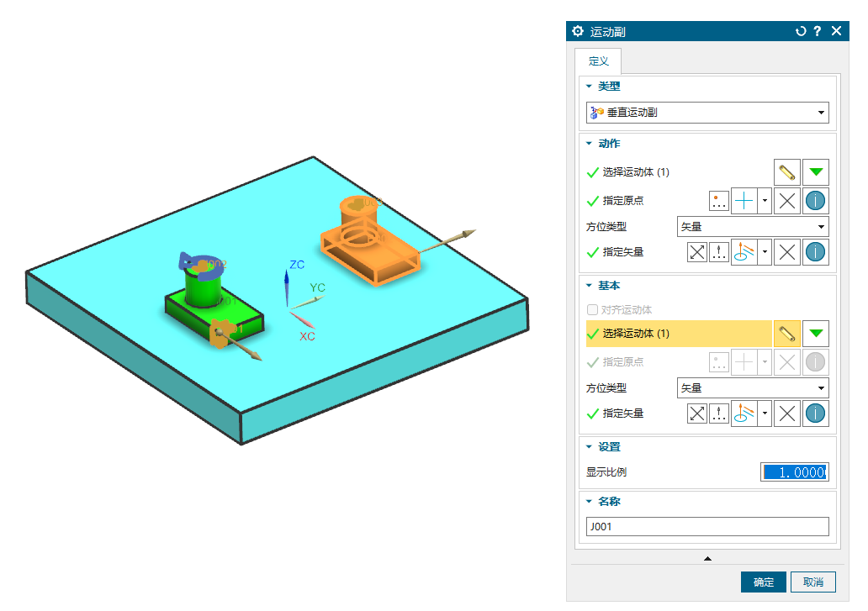The width and height of the screenshot is (868, 611).
Task: Click the 显示比例 value field
Action: pyautogui.click(x=794, y=472)
